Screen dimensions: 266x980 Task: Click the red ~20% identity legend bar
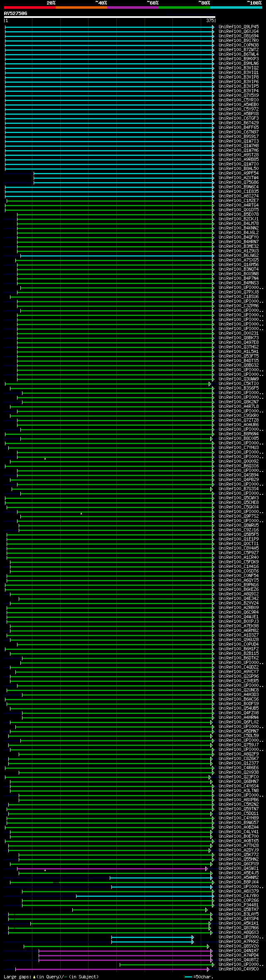click(30, 7)
